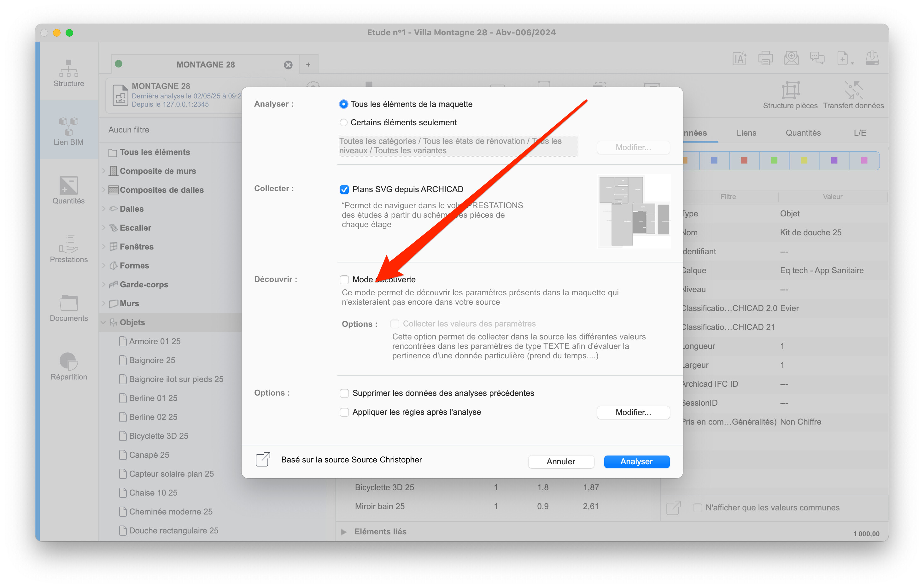Viewport: 924px width, 588px height.
Task: Select the purple color swatch
Action: [834, 161]
